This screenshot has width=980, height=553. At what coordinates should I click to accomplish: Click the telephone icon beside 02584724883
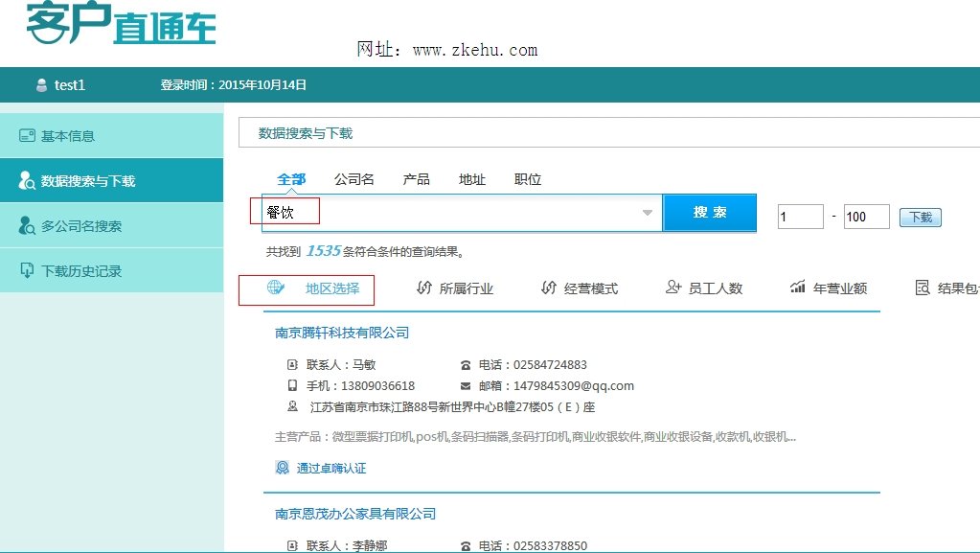[466, 364]
